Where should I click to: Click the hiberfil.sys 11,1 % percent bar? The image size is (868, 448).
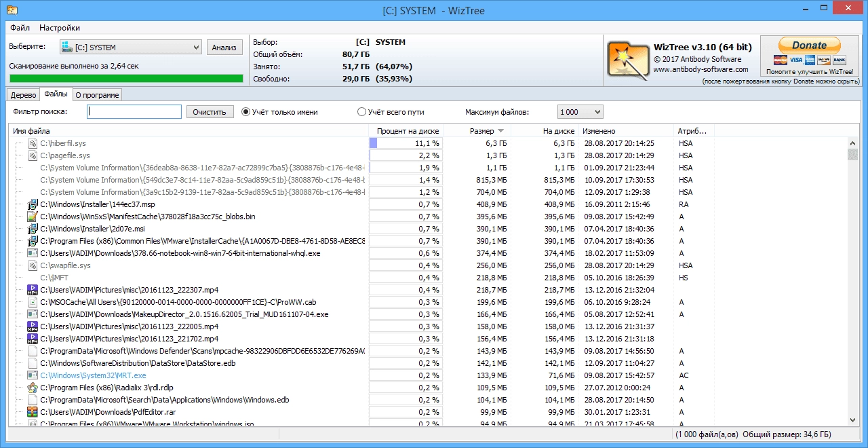pos(406,143)
